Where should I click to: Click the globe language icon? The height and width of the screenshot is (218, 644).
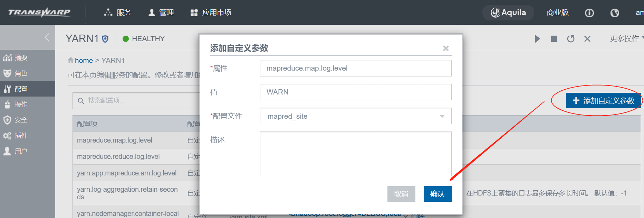615,13
